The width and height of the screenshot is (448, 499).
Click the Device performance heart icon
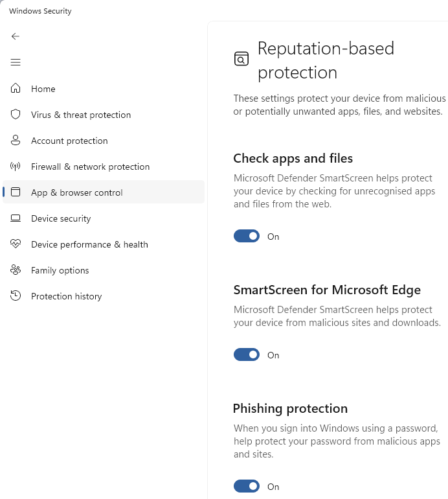(16, 244)
